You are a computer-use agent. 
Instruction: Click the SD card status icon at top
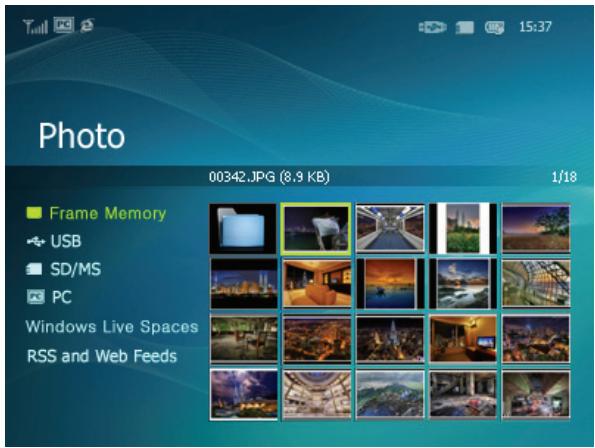(x=465, y=27)
